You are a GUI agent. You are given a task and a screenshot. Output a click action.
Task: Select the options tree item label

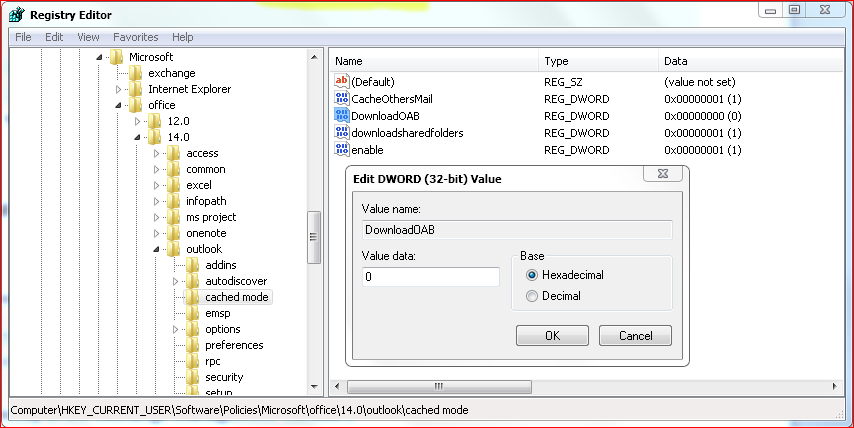pos(223,329)
